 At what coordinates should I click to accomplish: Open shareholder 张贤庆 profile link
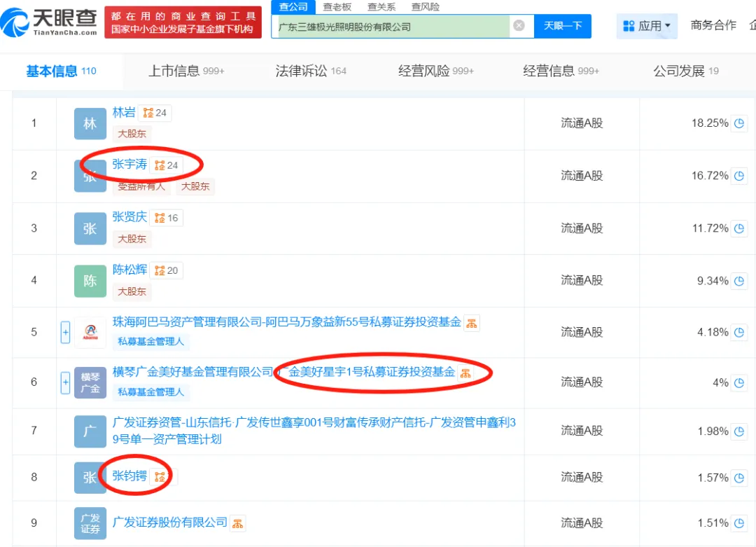[x=129, y=217]
